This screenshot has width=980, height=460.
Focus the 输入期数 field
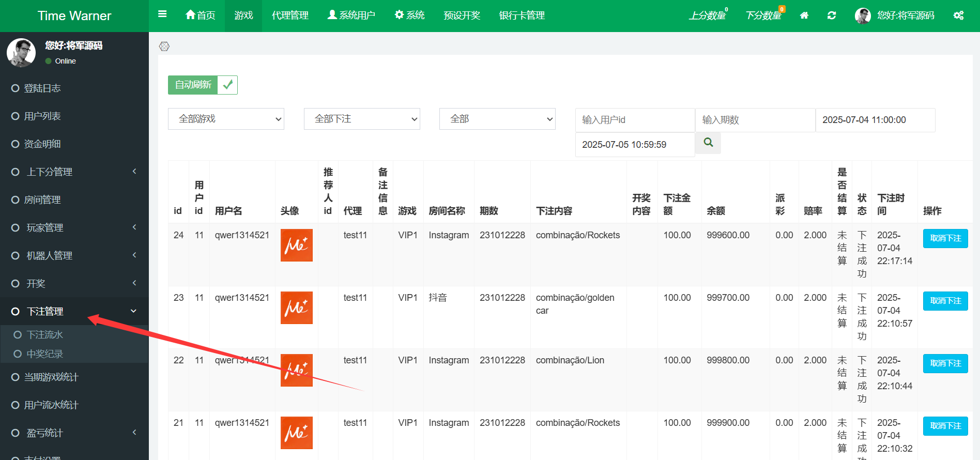[755, 120]
